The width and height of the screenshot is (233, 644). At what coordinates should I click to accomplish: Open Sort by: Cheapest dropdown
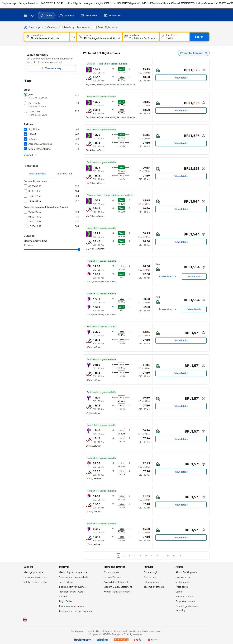[193, 53]
